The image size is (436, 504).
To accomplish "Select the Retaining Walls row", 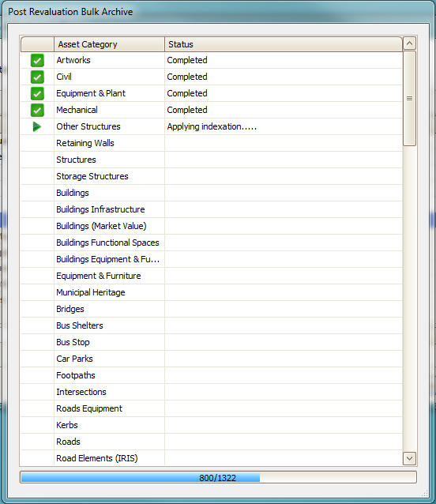I will [x=212, y=143].
